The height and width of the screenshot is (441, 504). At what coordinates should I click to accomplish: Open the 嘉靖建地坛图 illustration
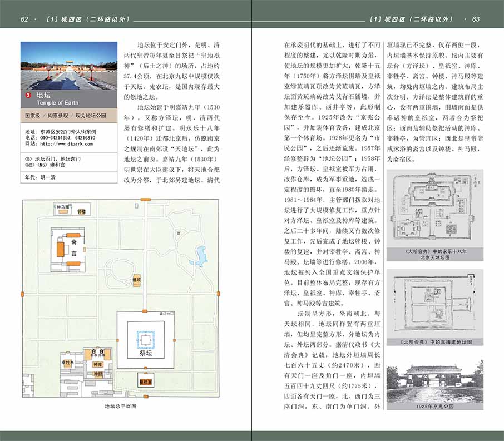click(435, 304)
